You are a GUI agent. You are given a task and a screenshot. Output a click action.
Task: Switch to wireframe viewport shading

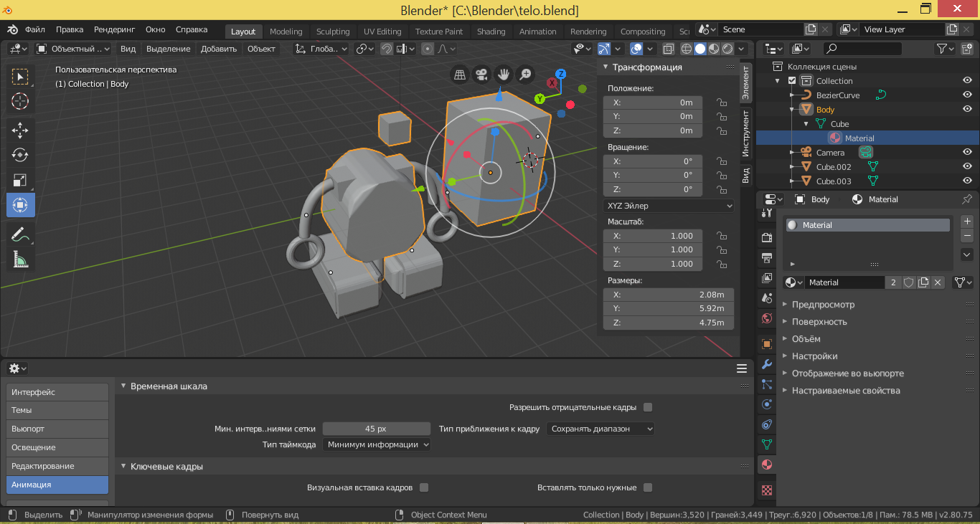click(x=687, y=49)
